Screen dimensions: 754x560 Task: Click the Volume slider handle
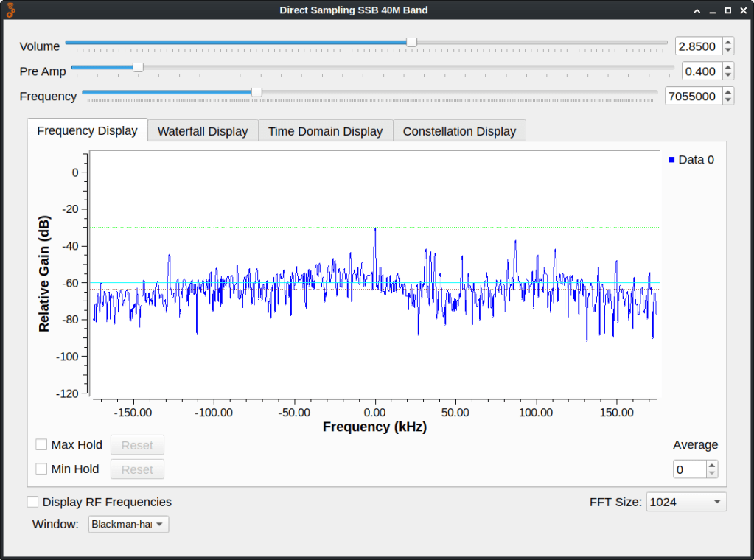pos(412,42)
